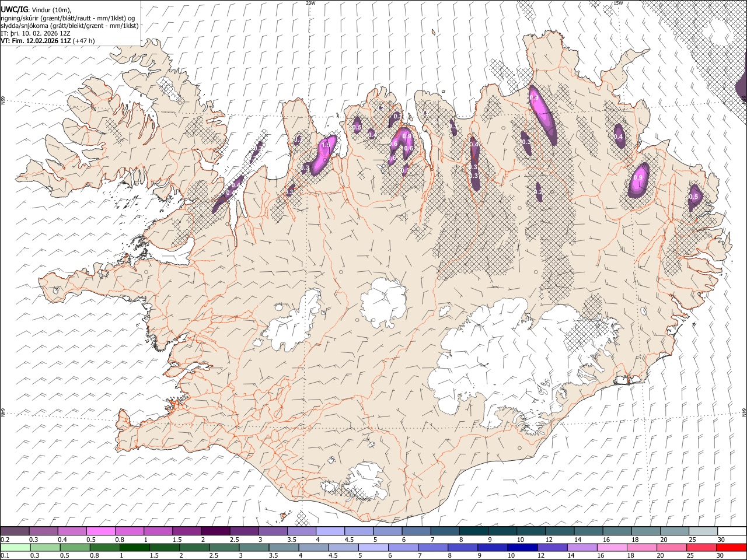Click the red lower legend swatch after 30
The width and height of the screenshot is (747, 560).
[731, 547]
